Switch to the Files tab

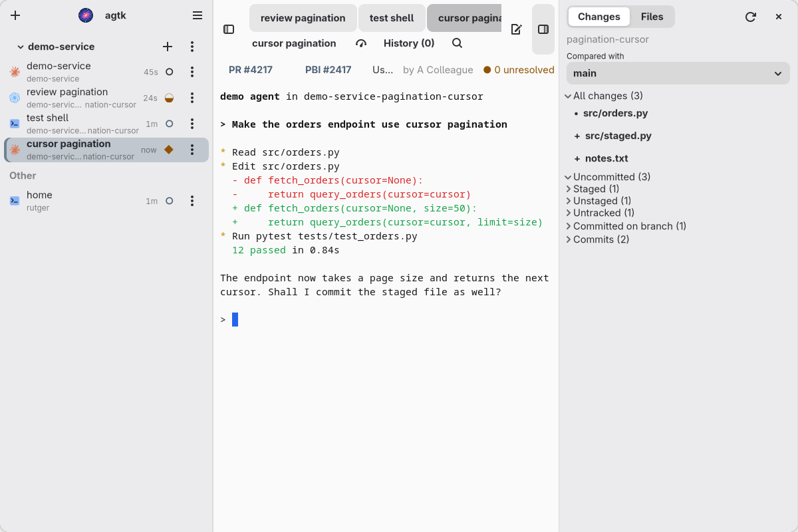(x=652, y=17)
